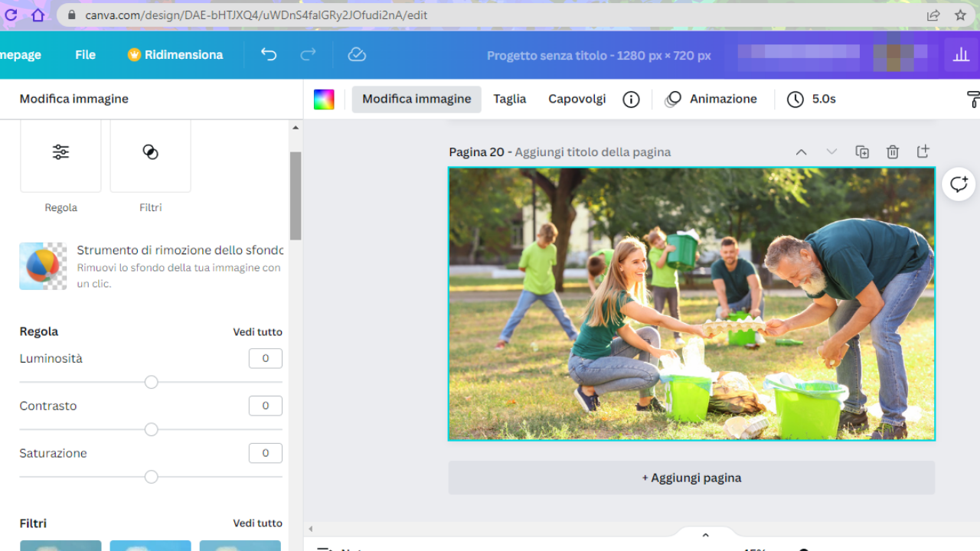Image resolution: width=980 pixels, height=551 pixels.
Task: Click the Ridimensiona button
Action: pos(175,54)
